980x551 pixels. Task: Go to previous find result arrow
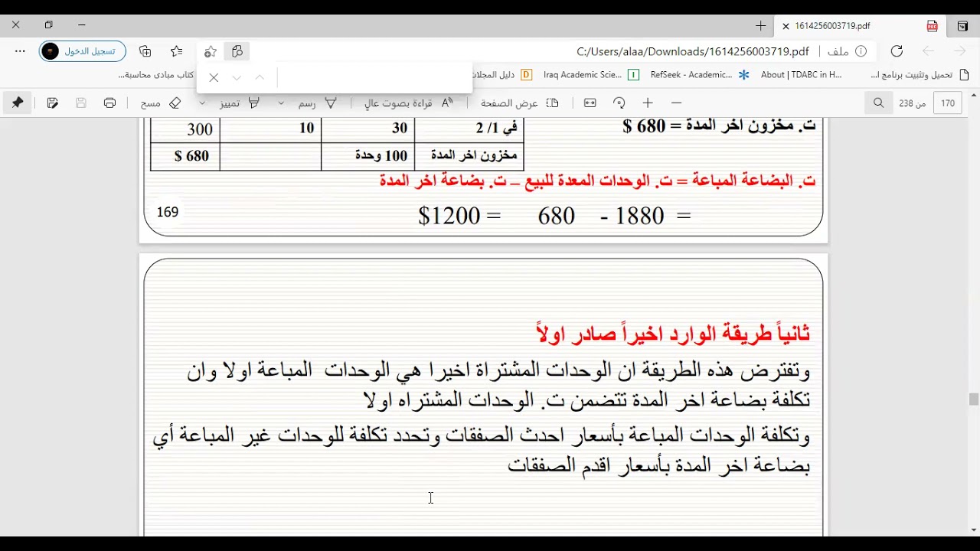pyautogui.click(x=260, y=77)
